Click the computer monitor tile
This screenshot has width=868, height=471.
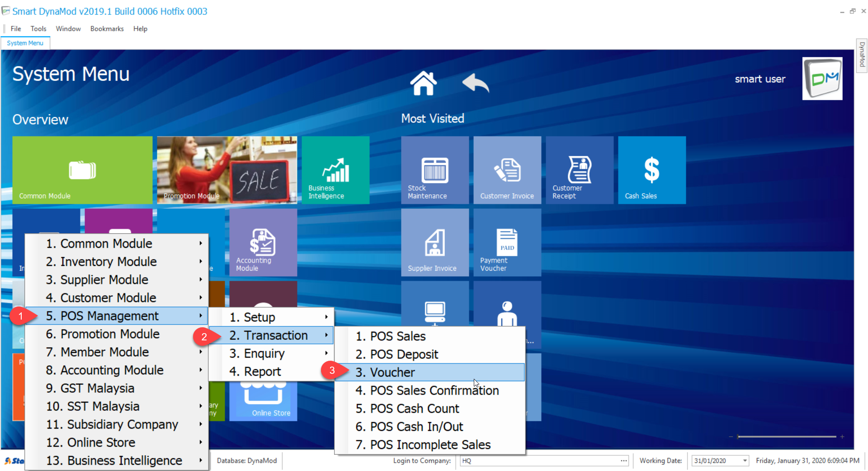[x=435, y=304]
